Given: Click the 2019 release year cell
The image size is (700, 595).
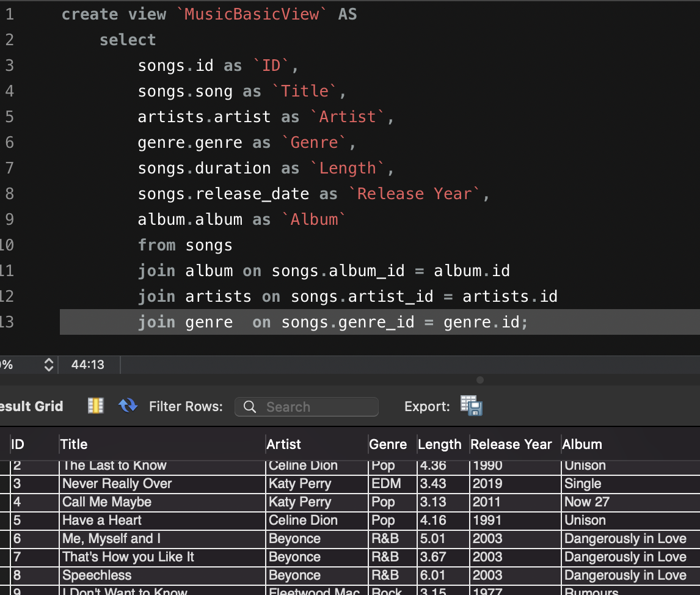Looking at the screenshot, I should [x=515, y=484].
